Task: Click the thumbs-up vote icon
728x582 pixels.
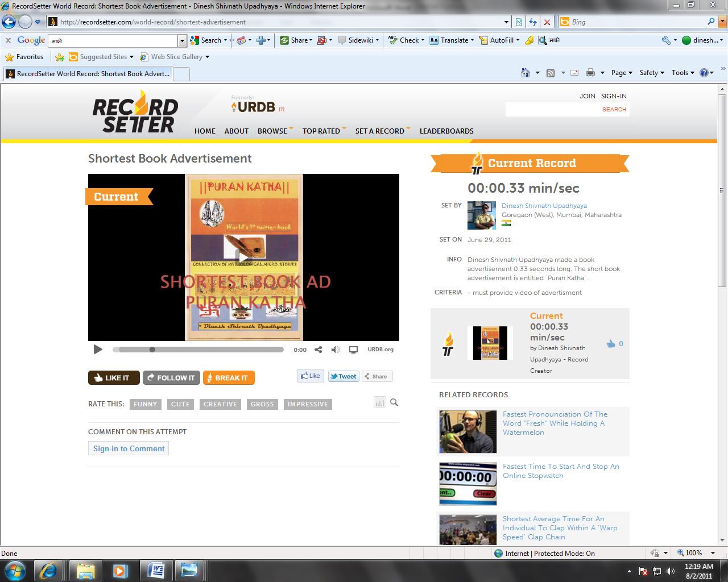Action: 611,343
